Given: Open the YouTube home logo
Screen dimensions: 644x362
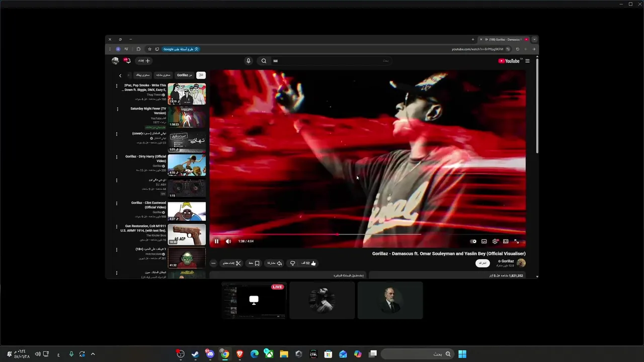Looking at the screenshot, I should [x=509, y=61].
